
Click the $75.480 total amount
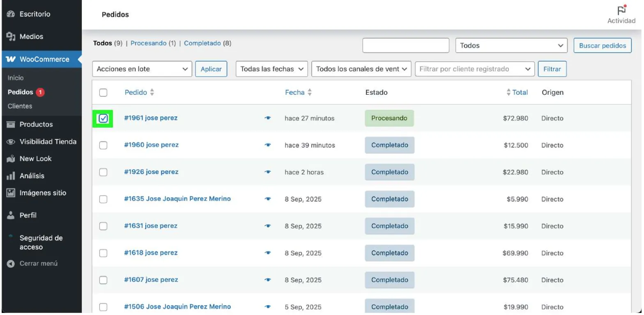click(515, 280)
